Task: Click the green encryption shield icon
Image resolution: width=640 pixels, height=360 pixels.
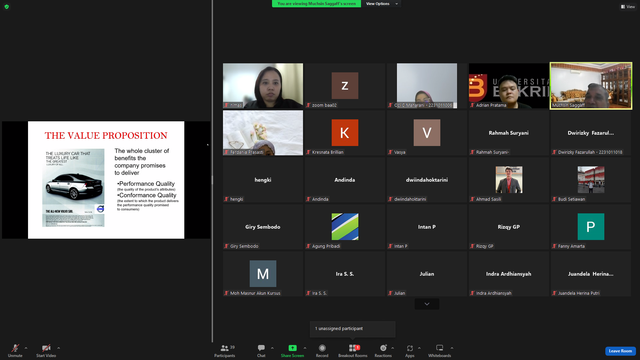Action: pyautogui.click(x=7, y=7)
